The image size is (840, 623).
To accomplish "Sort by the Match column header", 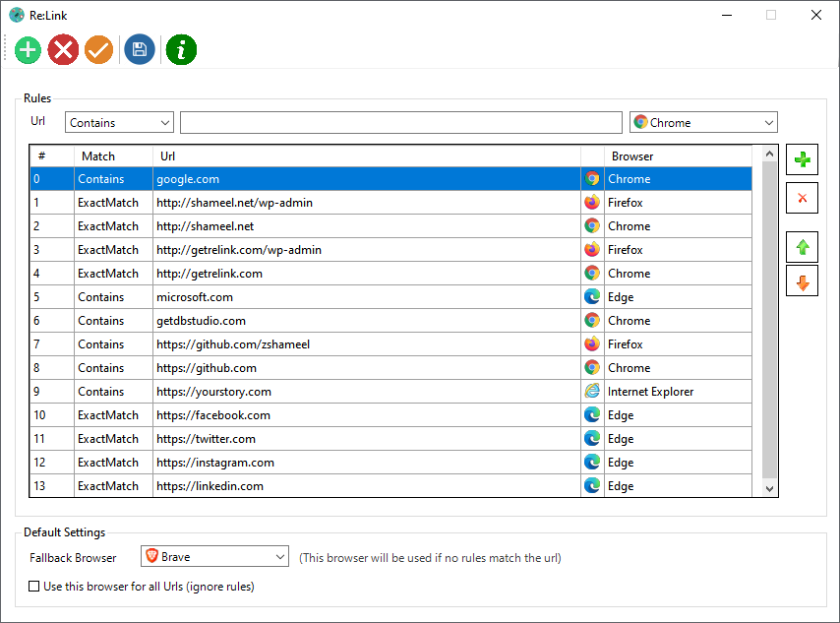I will (x=112, y=156).
